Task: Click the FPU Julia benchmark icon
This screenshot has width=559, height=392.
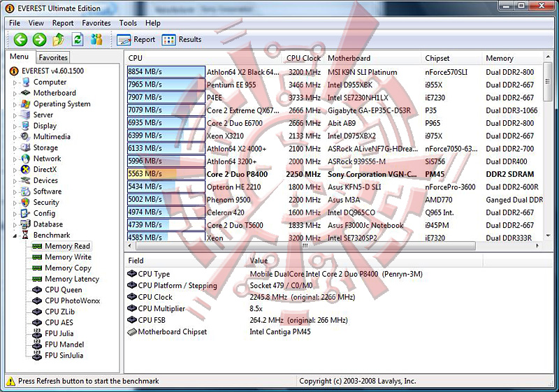Action: (x=37, y=333)
